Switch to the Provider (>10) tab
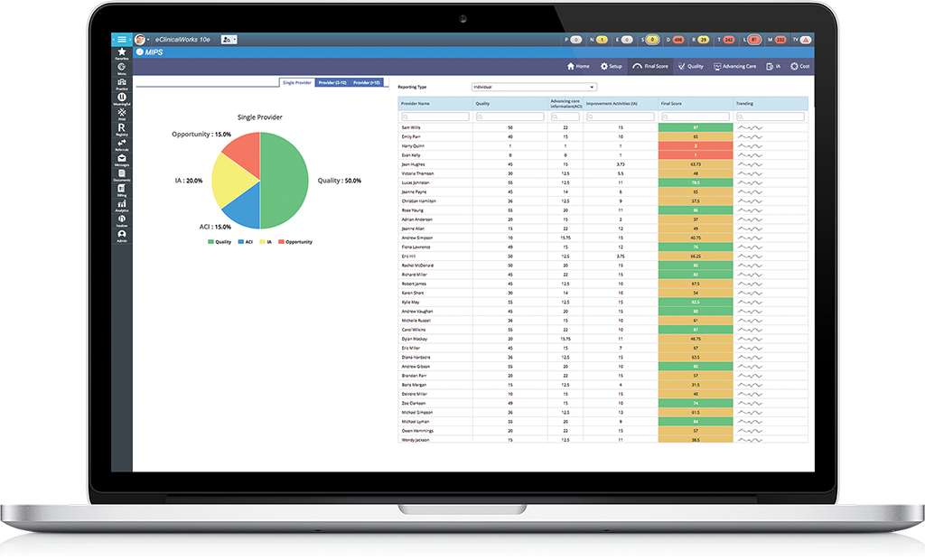 pos(367,82)
